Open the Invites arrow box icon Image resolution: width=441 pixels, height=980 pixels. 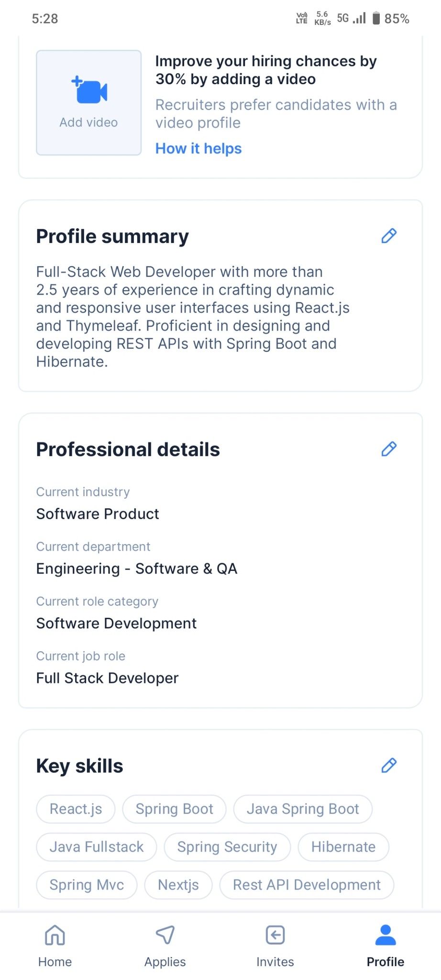275,935
